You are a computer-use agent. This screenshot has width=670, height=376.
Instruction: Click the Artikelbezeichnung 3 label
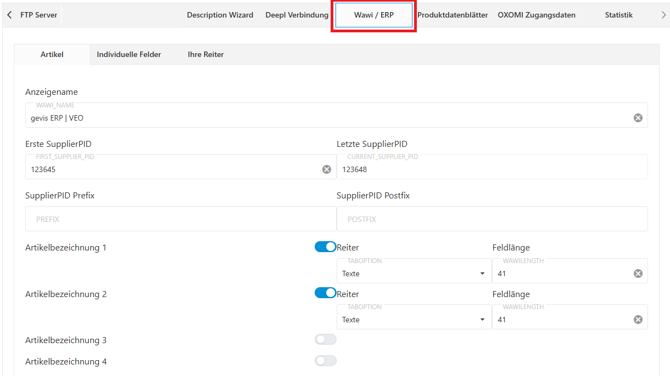pyautogui.click(x=66, y=340)
